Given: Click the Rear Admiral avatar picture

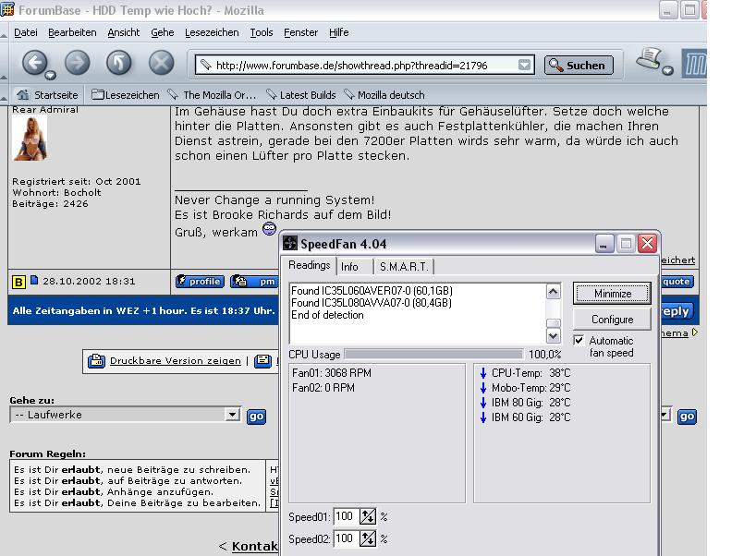Looking at the screenshot, I should [x=30, y=139].
